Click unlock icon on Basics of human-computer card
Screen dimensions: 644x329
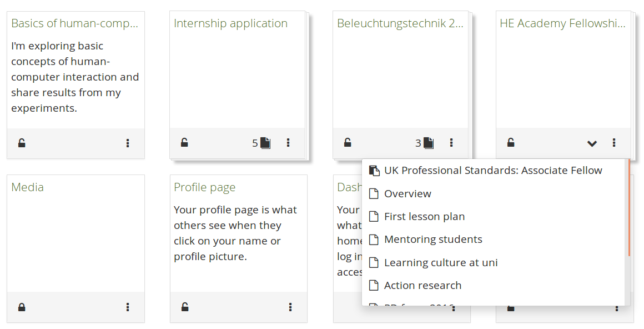[22, 143]
